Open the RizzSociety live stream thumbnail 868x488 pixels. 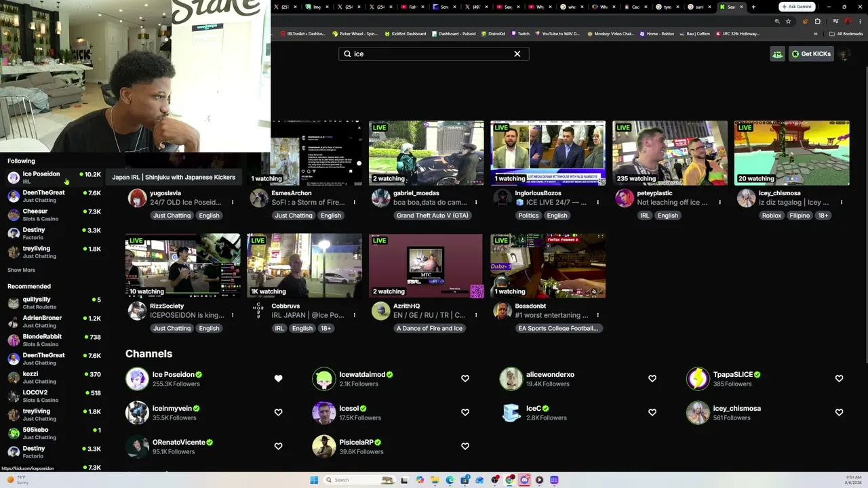pos(182,266)
